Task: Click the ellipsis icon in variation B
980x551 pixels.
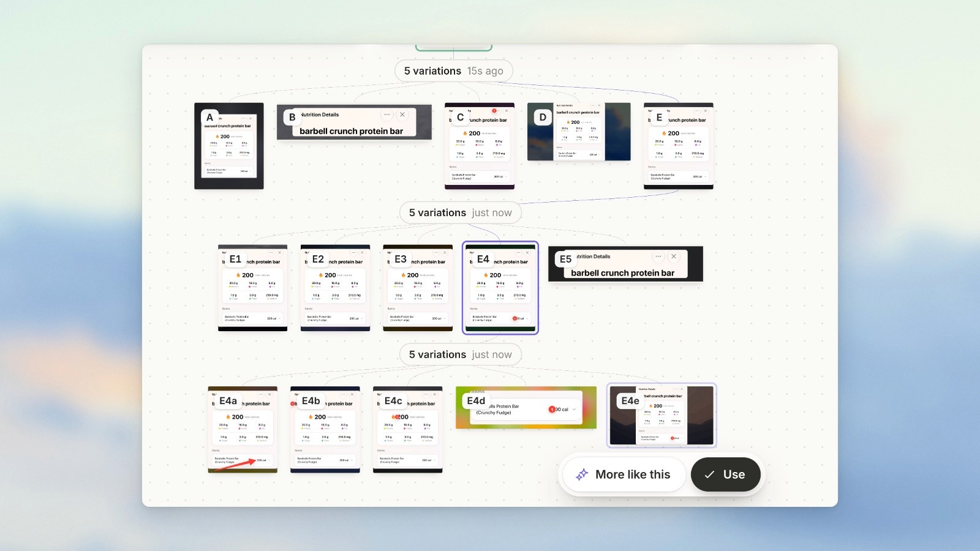Action: coord(386,114)
